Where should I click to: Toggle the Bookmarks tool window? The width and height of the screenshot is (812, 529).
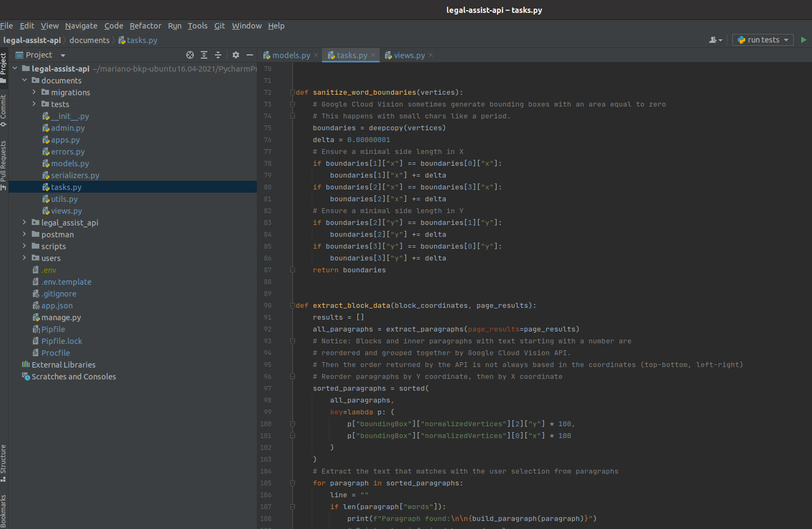(4, 510)
